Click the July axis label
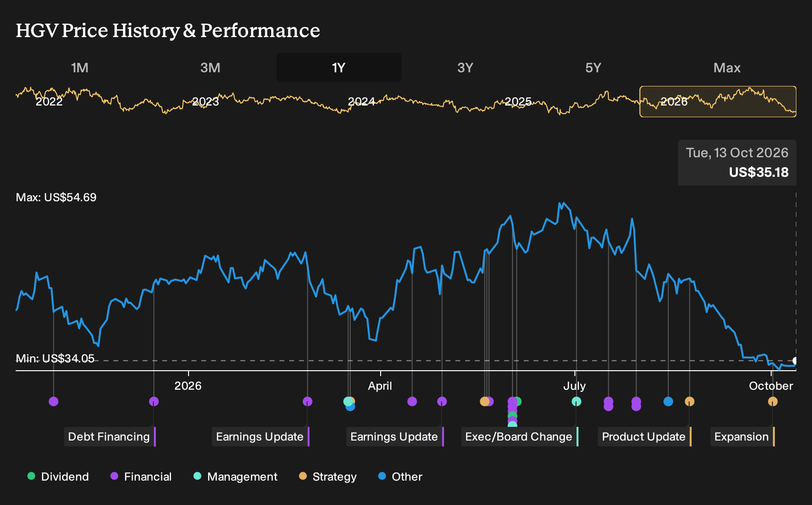The image size is (812, 505). pyautogui.click(x=575, y=386)
